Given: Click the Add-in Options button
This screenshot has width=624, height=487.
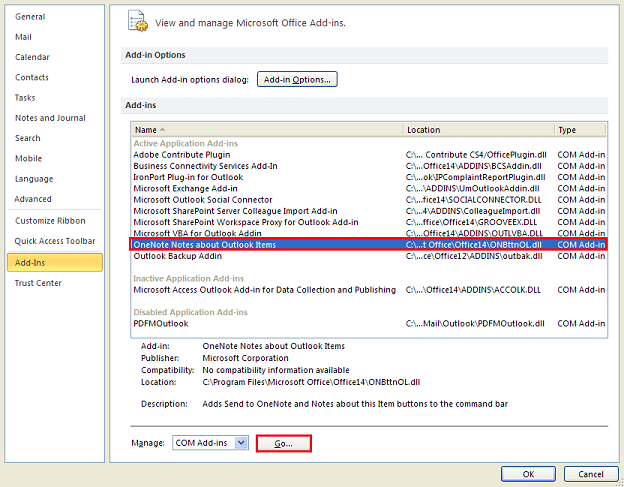Looking at the screenshot, I should [x=297, y=79].
